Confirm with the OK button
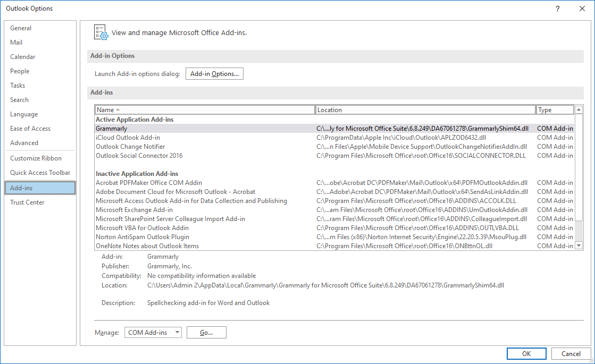Viewport: 595px width, 364px height. [526, 354]
